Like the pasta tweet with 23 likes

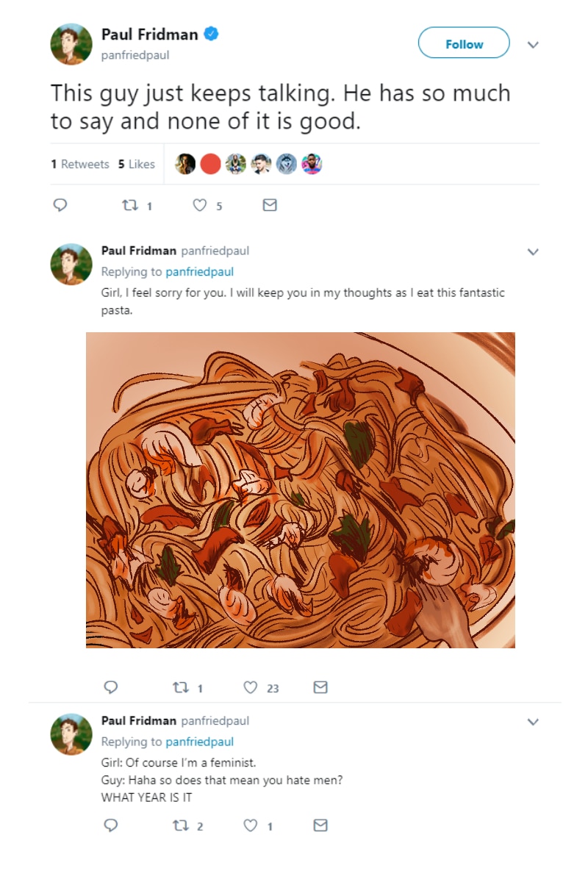point(251,687)
